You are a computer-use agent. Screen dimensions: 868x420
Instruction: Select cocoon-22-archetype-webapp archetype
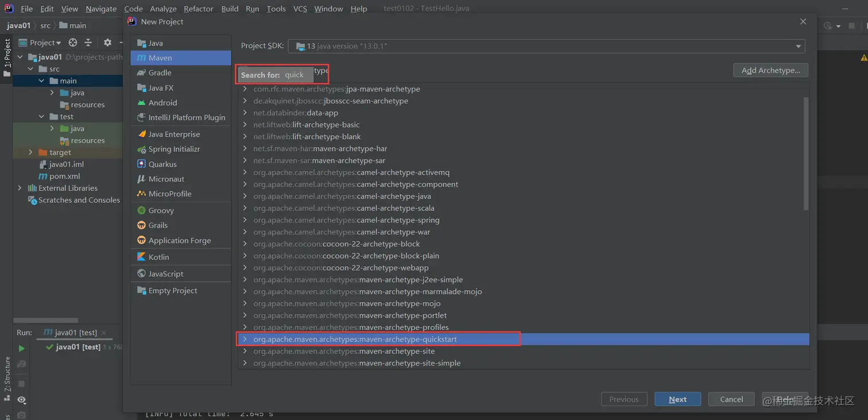pyautogui.click(x=341, y=268)
